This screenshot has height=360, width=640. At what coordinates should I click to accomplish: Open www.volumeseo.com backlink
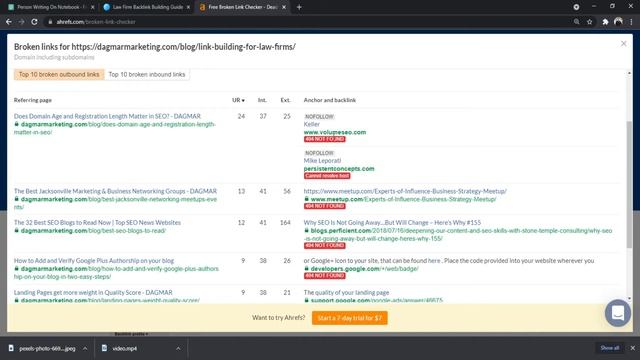(x=335, y=132)
